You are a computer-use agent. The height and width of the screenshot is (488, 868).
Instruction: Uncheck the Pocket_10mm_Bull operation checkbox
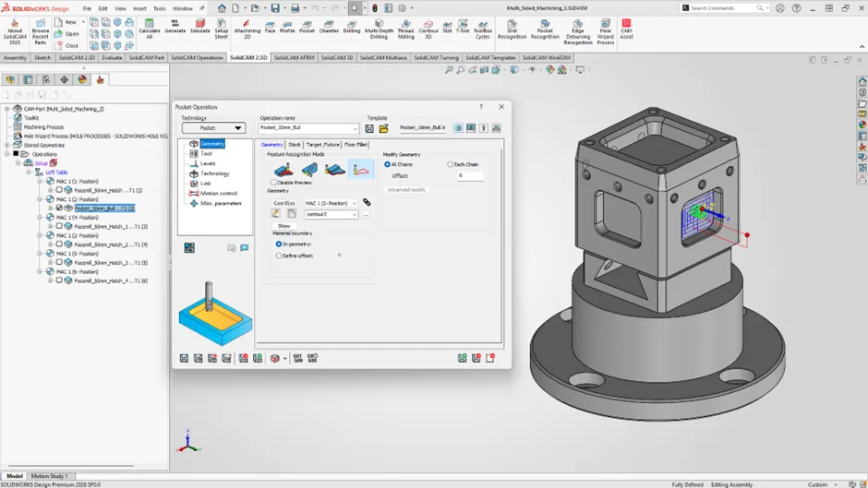tap(59, 208)
